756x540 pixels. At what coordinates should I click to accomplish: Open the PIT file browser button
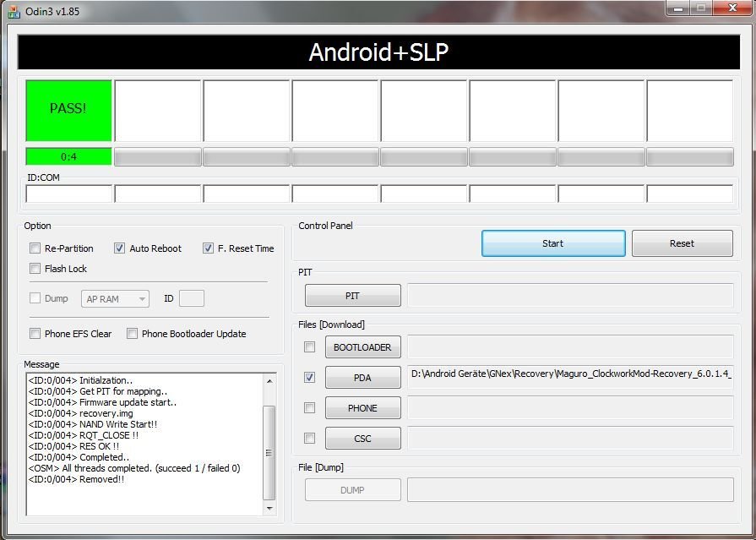point(353,295)
